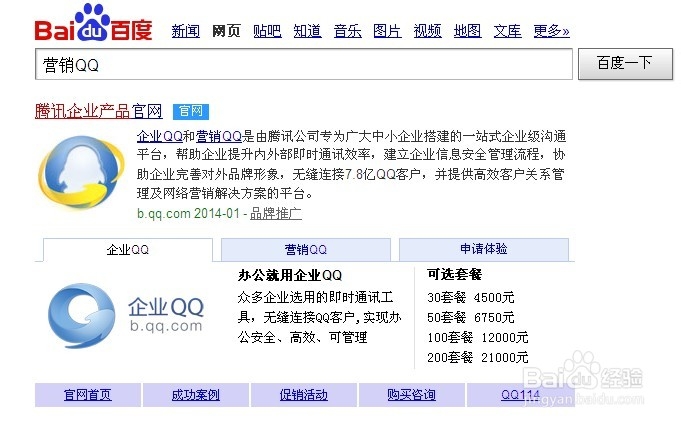Open the 购买咨询 link button
The image size is (681, 424).
pyautogui.click(x=412, y=395)
